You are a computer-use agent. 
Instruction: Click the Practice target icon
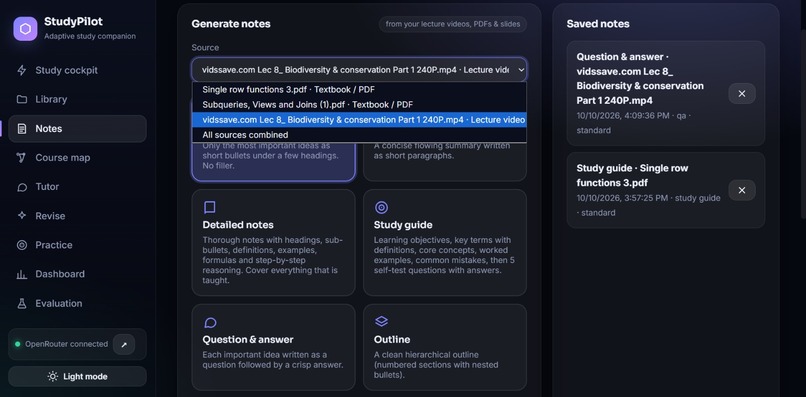(22, 245)
